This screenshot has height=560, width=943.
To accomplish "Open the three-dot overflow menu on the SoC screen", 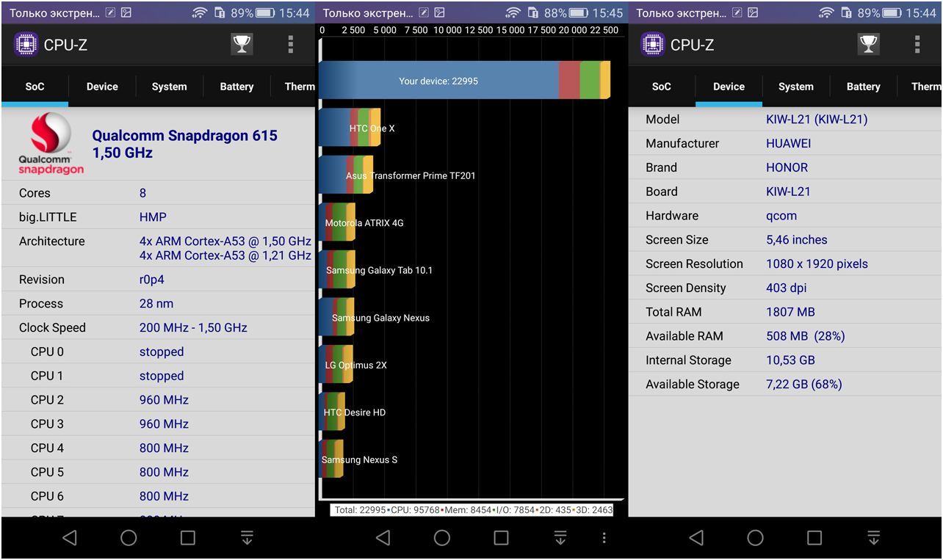I will click(x=291, y=45).
